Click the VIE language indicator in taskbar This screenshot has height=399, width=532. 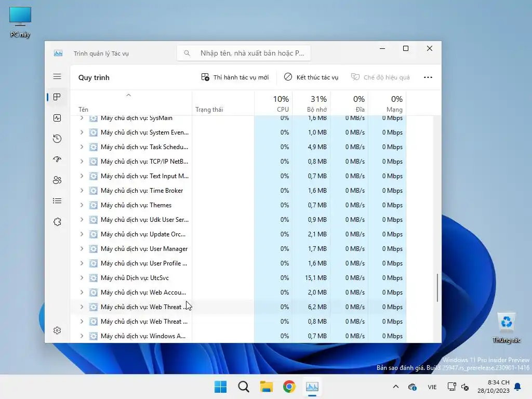(432, 387)
